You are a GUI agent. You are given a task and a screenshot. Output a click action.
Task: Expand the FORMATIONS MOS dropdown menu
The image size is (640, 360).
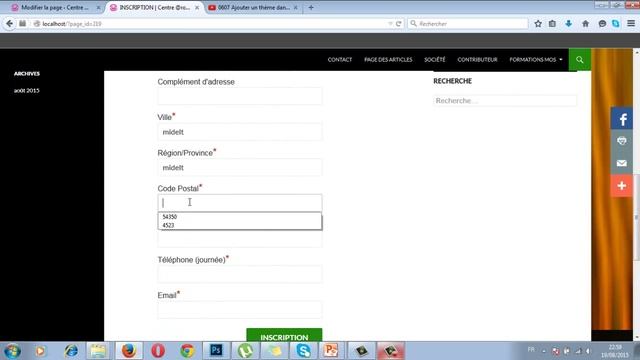(536, 60)
